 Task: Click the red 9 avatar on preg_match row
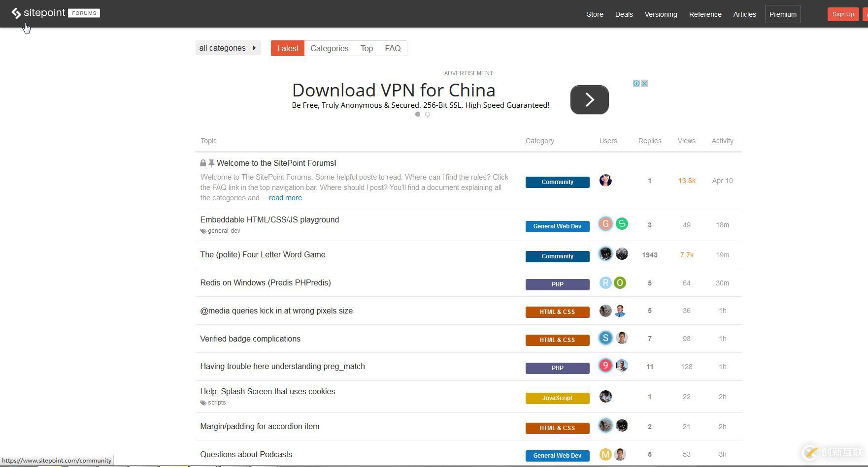(605, 365)
